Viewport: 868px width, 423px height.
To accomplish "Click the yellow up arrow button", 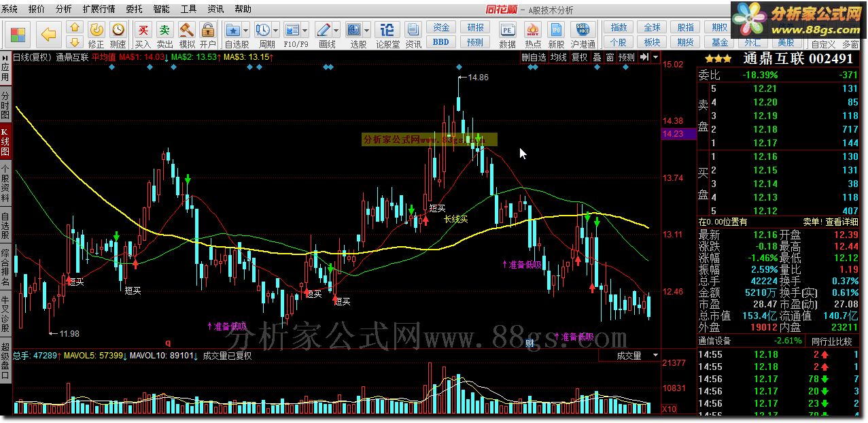I will click(x=75, y=27).
